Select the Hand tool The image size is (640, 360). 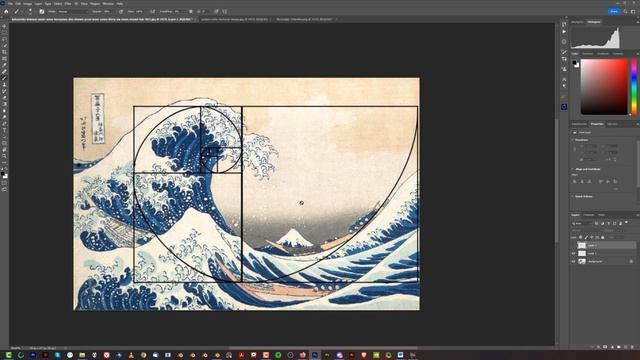tap(4, 150)
